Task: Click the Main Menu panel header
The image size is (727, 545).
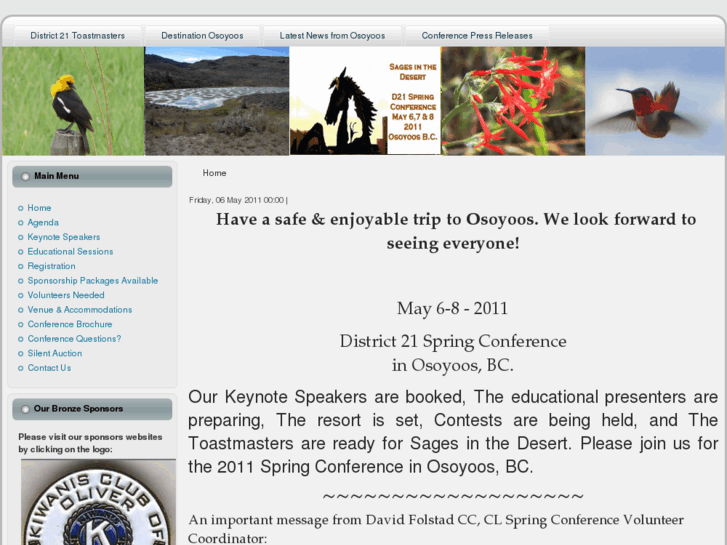Action: 92,176
